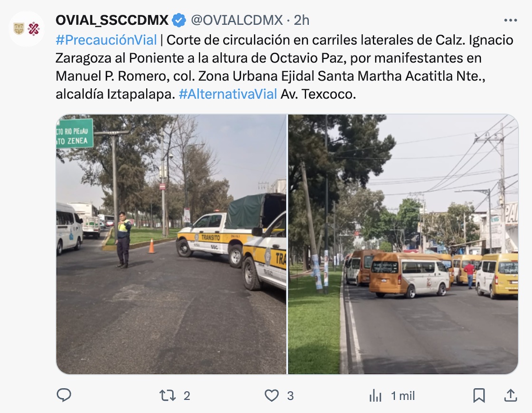Click the reply speech bubble icon
Screen dimensions: 532x413
[x=64, y=395]
